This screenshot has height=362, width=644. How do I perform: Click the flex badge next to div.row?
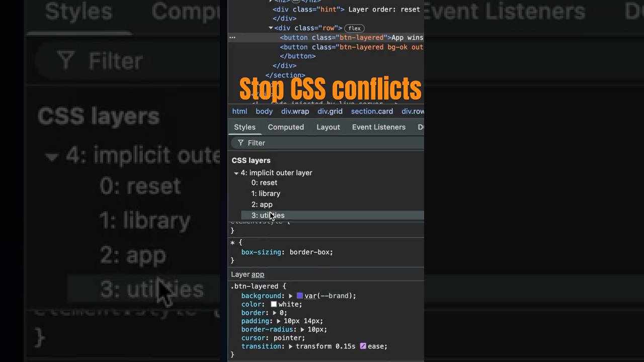coord(354,28)
